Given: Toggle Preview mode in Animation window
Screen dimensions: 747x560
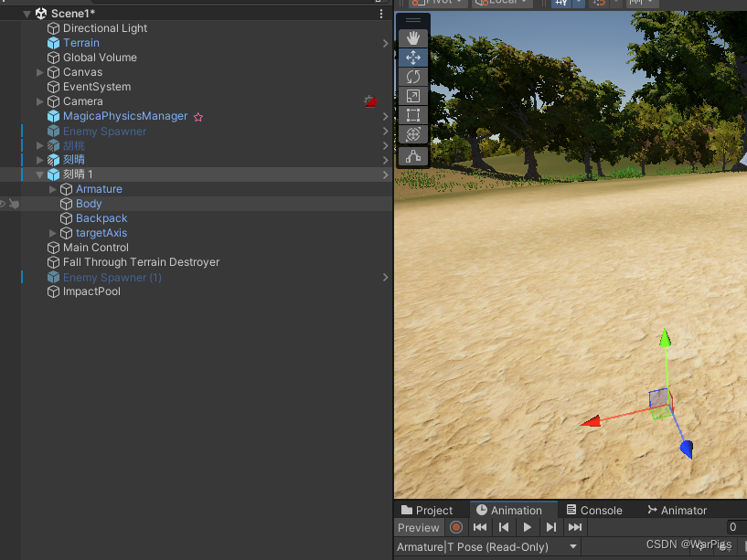Looking at the screenshot, I should point(418,527).
